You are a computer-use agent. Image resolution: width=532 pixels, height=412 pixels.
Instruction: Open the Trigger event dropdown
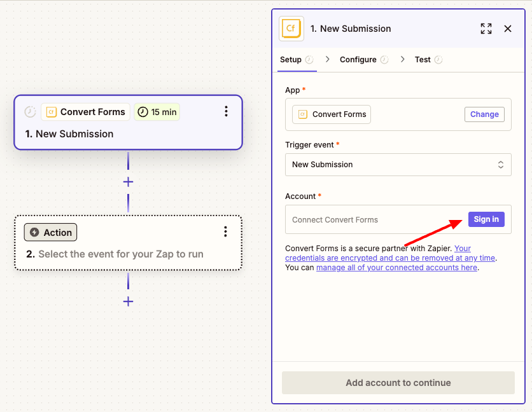point(398,165)
